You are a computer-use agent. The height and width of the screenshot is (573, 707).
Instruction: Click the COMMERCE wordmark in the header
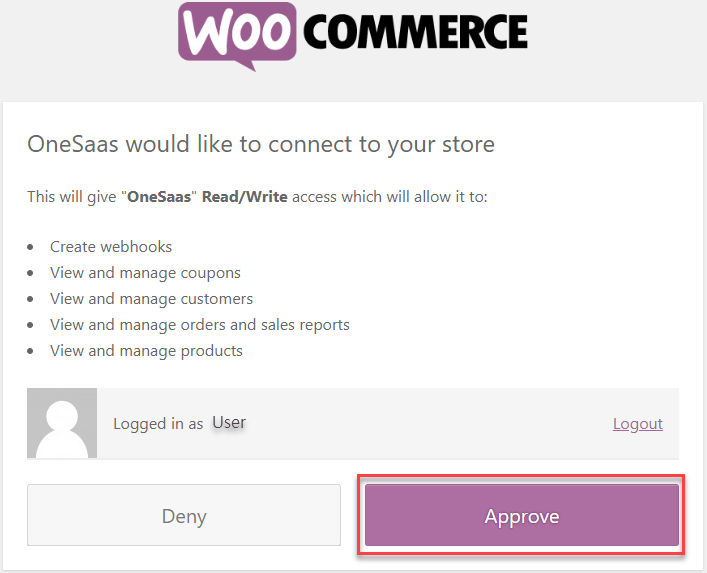(x=415, y=31)
